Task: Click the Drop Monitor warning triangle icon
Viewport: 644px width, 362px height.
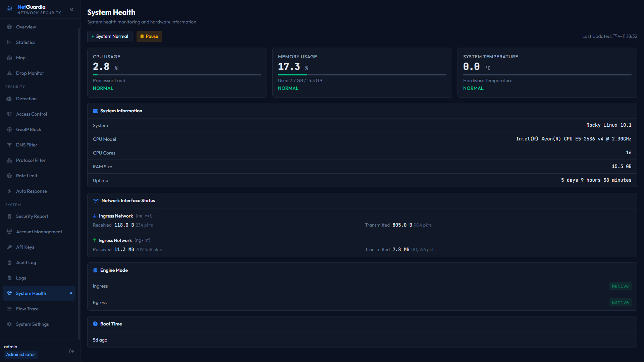Action: pyautogui.click(x=9, y=73)
